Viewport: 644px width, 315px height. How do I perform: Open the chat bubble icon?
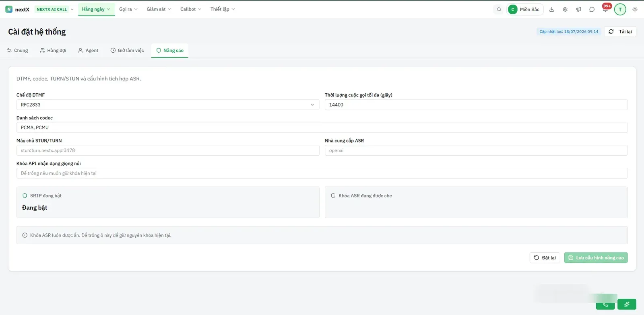(592, 9)
